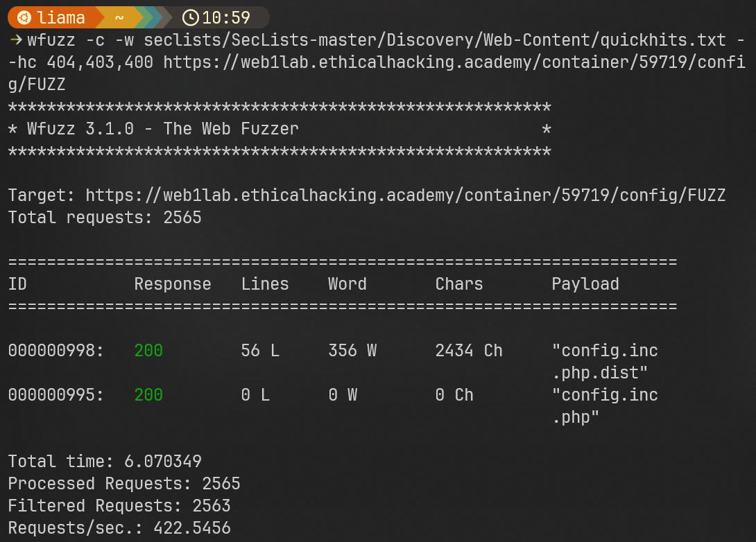Select the Wfuzz 3.1.0 banner text
The image size is (756, 542).
[x=162, y=129]
